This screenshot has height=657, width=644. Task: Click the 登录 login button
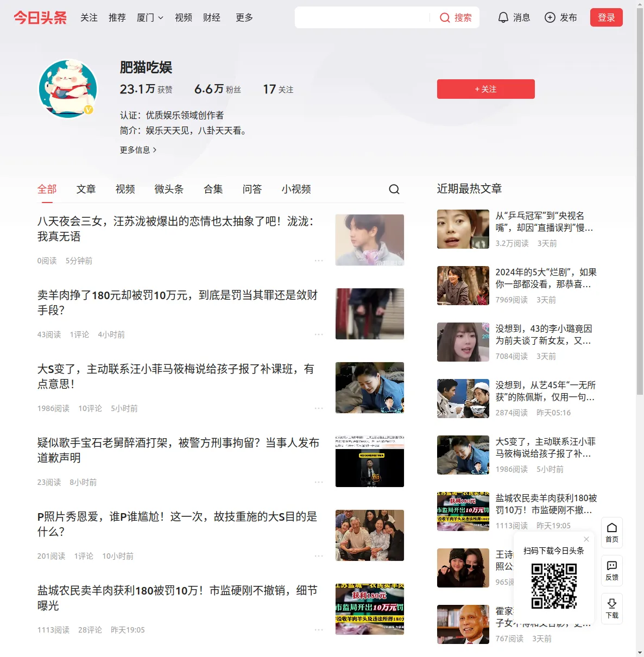(607, 17)
